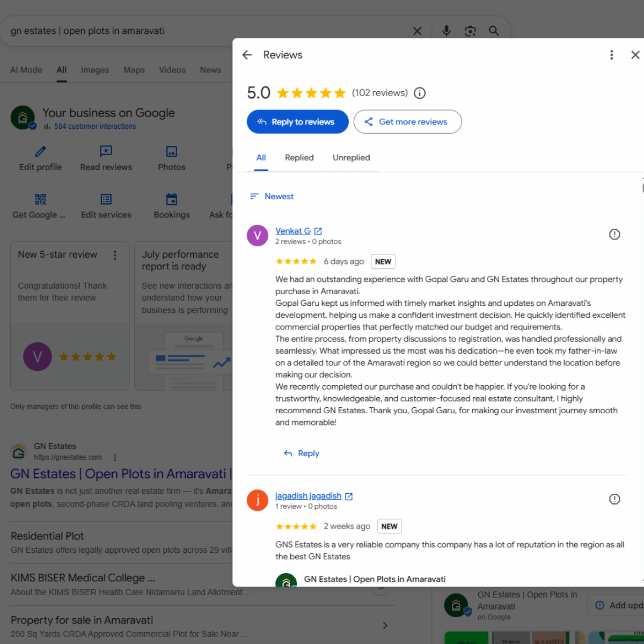Open July performance report card

[184, 316]
